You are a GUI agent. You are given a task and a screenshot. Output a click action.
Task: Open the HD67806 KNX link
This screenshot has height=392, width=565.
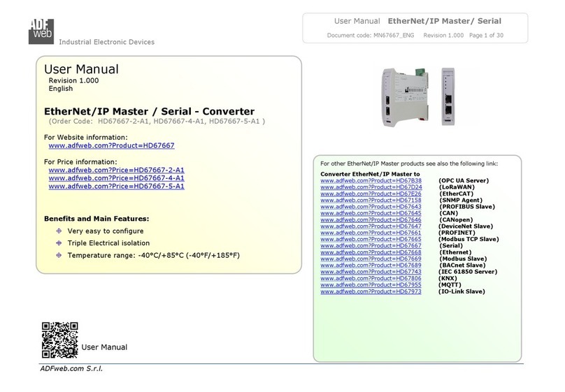tap(371, 278)
